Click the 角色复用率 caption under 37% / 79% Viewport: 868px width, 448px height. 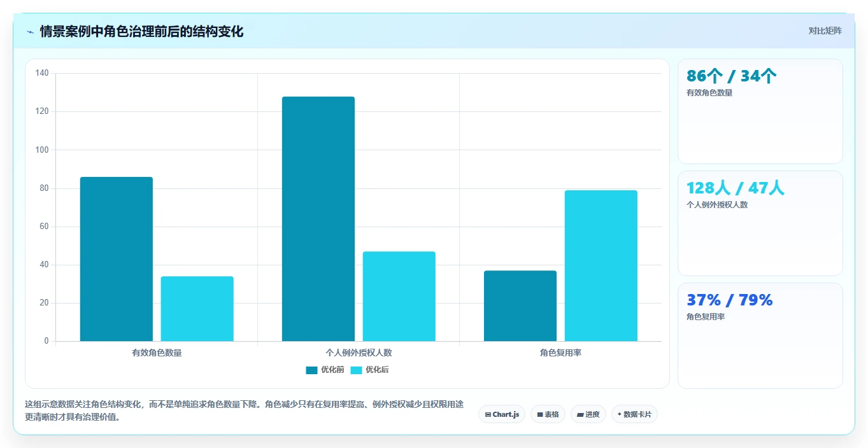706,317
